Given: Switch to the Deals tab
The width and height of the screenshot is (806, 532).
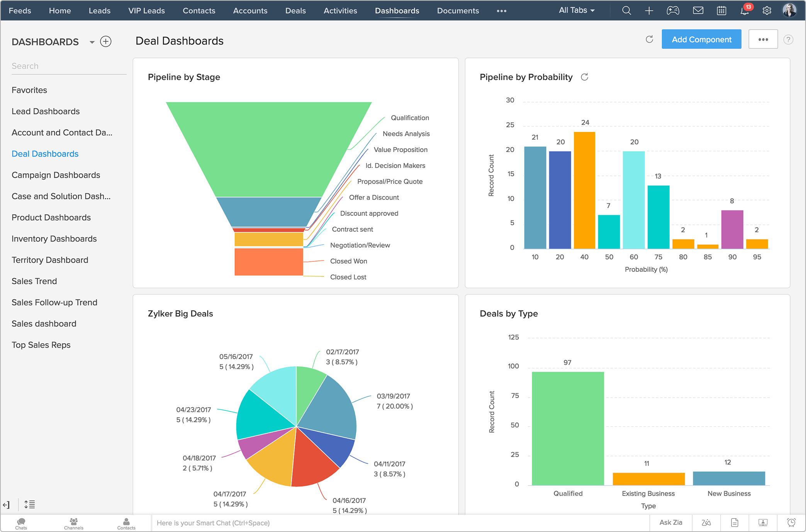Looking at the screenshot, I should click(295, 11).
